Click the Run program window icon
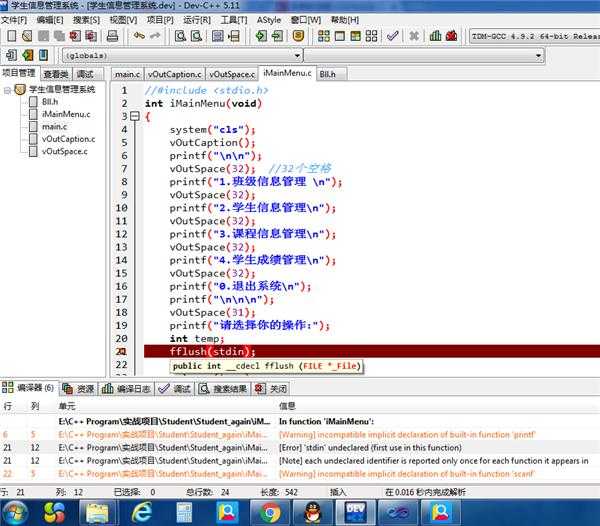 click(339, 36)
